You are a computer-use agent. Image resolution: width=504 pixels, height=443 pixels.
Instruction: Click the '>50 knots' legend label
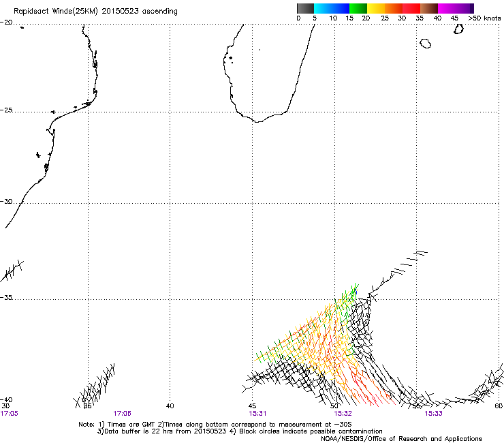pyautogui.click(x=484, y=18)
